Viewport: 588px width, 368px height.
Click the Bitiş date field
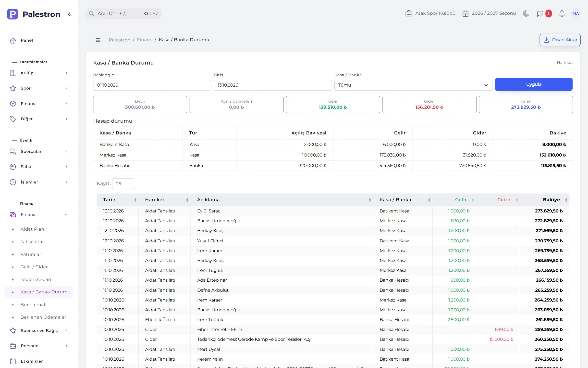tap(272, 85)
